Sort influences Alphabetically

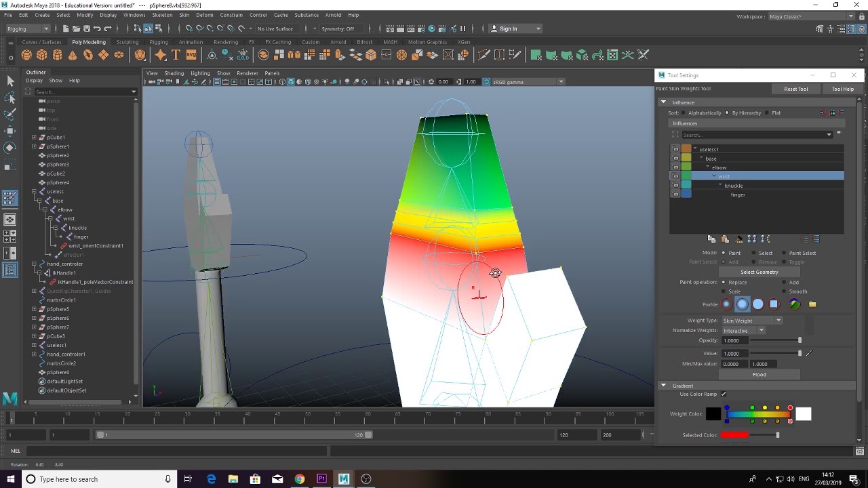(684, 113)
